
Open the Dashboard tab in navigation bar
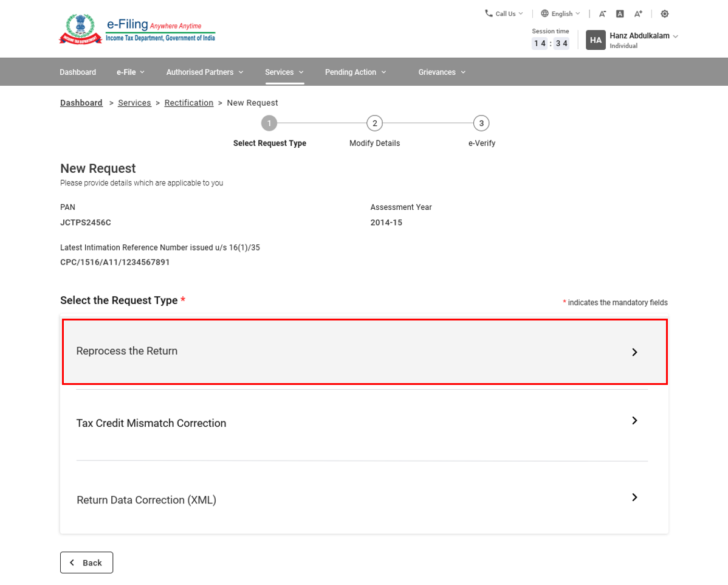pyautogui.click(x=78, y=72)
